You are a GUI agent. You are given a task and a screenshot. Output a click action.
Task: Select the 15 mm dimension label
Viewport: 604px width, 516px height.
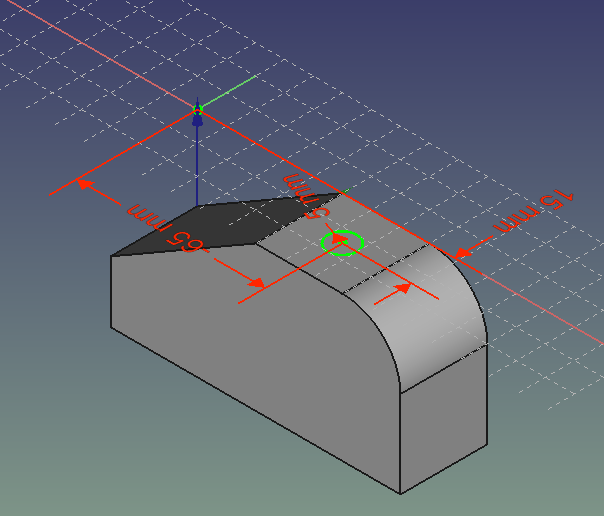(x=534, y=211)
